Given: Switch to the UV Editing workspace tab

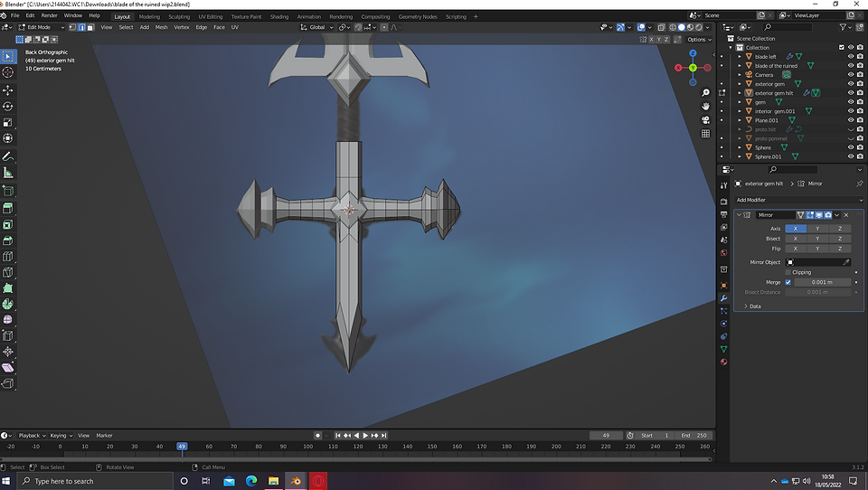Looking at the screenshot, I should pyautogui.click(x=211, y=16).
